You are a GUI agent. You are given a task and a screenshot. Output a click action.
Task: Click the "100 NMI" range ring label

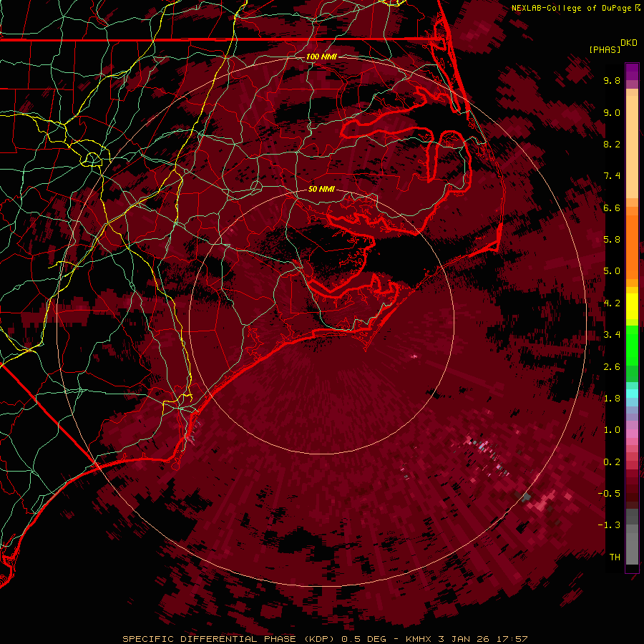pyautogui.click(x=321, y=57)
